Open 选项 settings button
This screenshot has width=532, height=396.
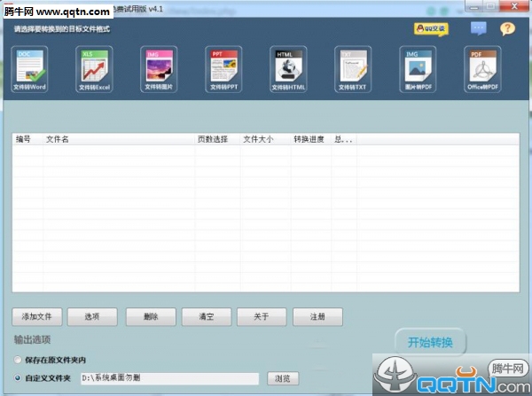93,316
